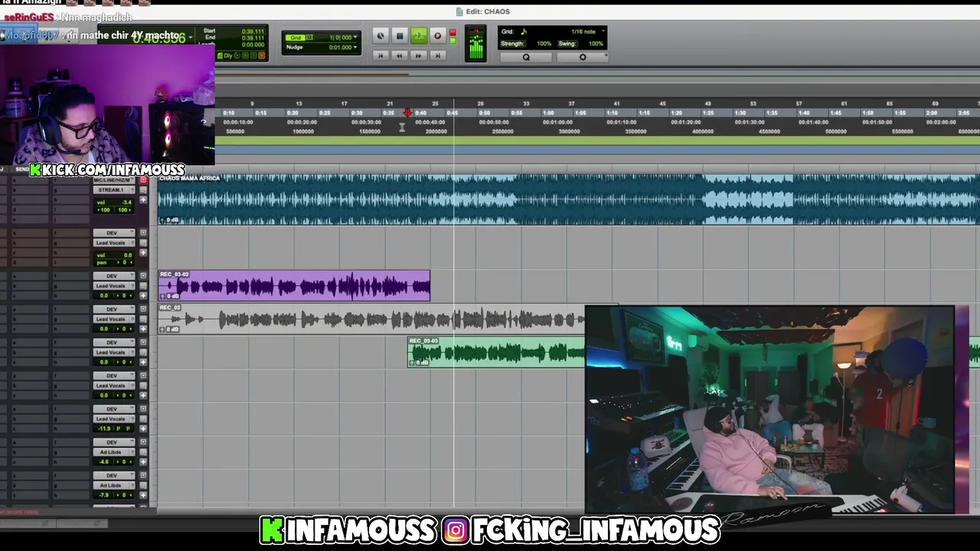Click the STREAM.1 vol -3.4 field
Image resolution: width=980 pixels, height=551 pixels.
point(114,202)
